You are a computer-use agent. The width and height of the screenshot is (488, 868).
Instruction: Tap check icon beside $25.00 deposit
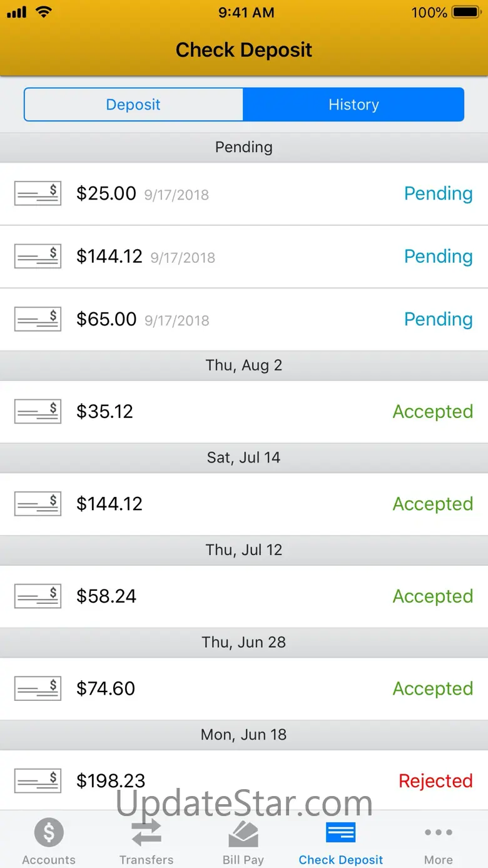pos(38,193)
